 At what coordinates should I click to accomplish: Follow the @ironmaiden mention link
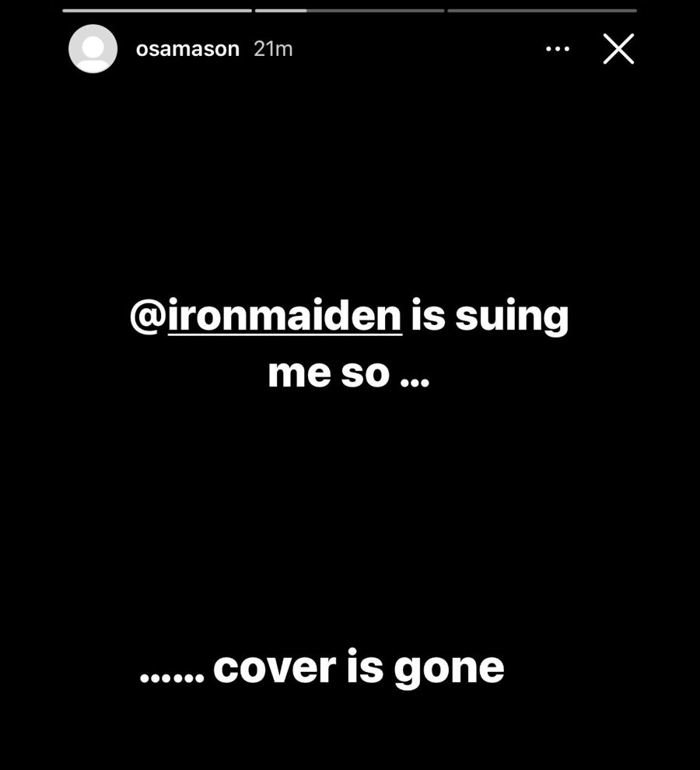[x=285, y=316]
